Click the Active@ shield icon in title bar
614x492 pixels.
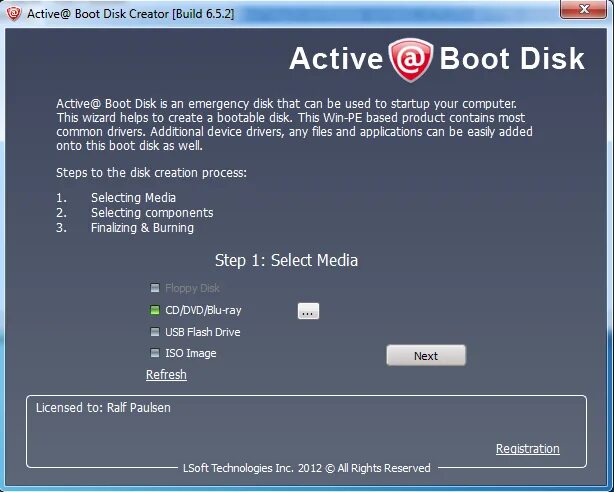(x=13, y=14)
